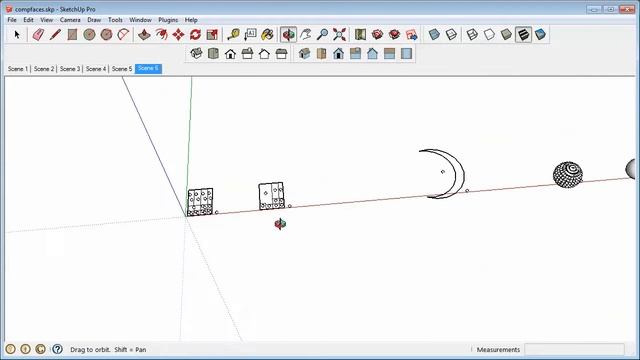Choose the Tape Measure tool

pos(233,35)
